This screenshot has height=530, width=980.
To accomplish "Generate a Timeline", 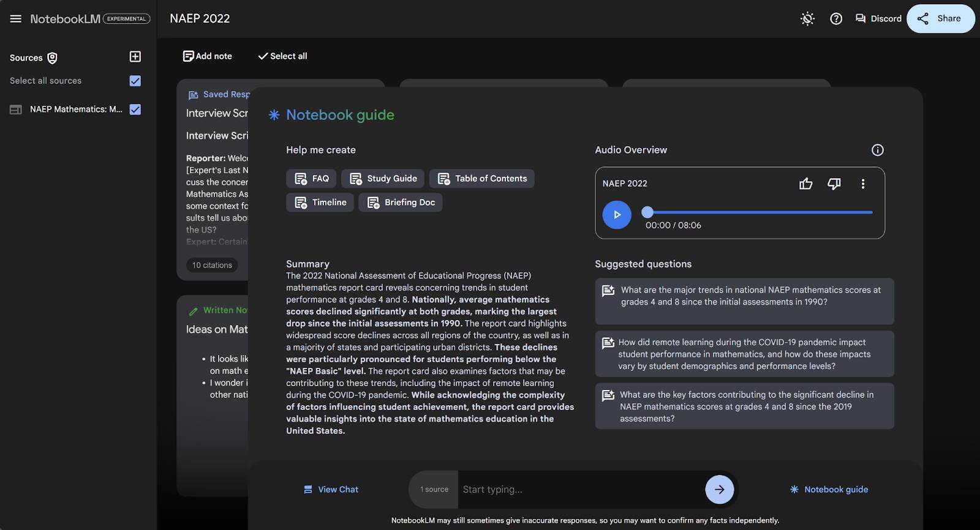I will [x=320, y=203].
